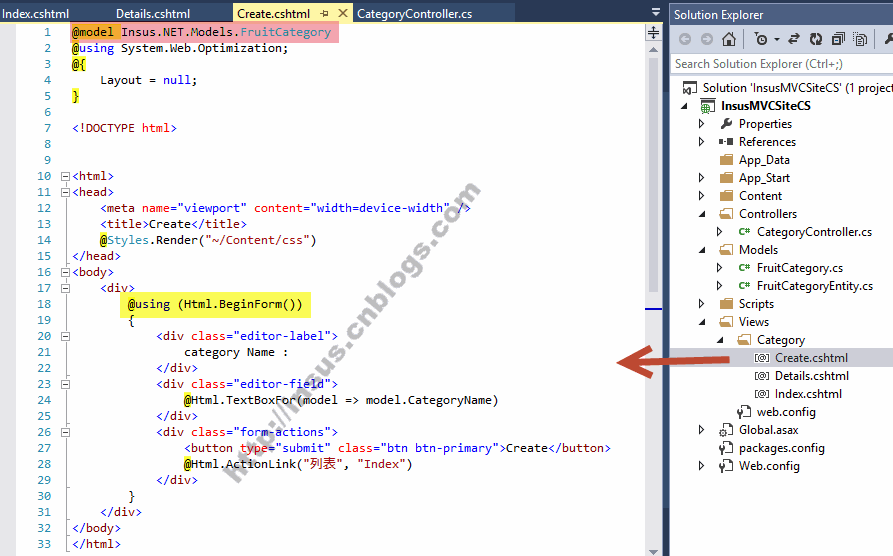This screenshot has height=556, width=893.
Task: Collapse the form-actions div on line 26
Action: point(65,432)
